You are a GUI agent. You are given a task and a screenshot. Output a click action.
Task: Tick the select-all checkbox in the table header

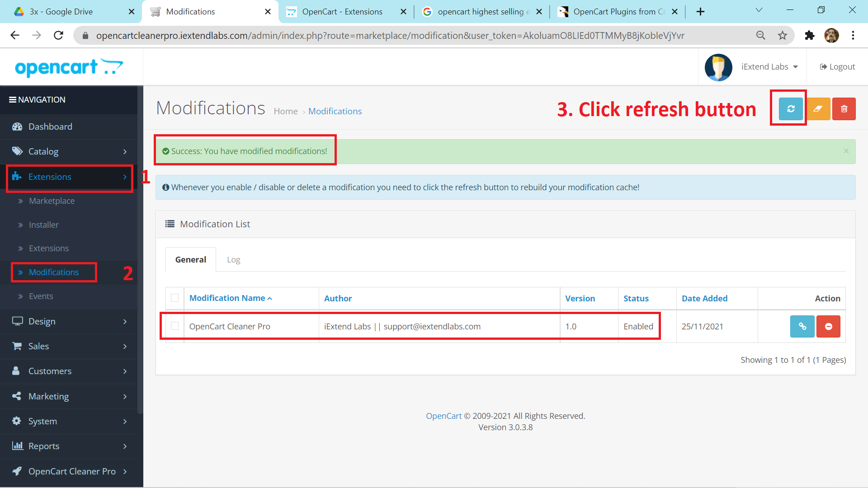click(175, 298)
